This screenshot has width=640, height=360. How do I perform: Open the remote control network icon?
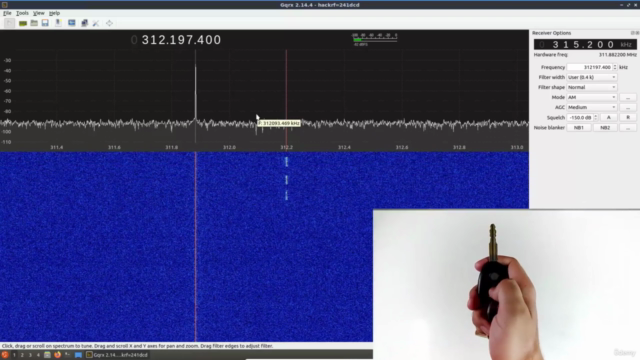[x=84, y=23]
